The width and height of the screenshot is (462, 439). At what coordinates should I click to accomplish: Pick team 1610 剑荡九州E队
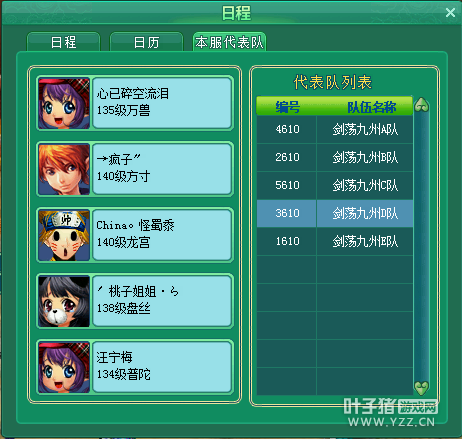click(x=335, y=241)
